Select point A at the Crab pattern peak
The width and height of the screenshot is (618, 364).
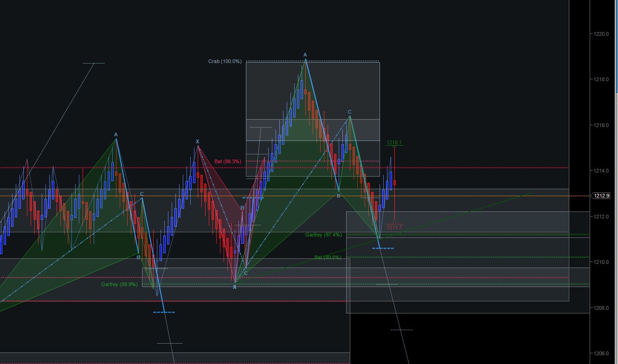click(x=305, y=55)
